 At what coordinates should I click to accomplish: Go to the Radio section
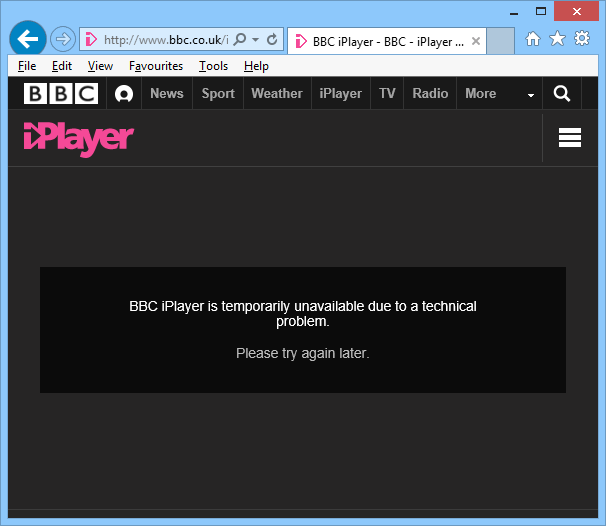point(430,94)
